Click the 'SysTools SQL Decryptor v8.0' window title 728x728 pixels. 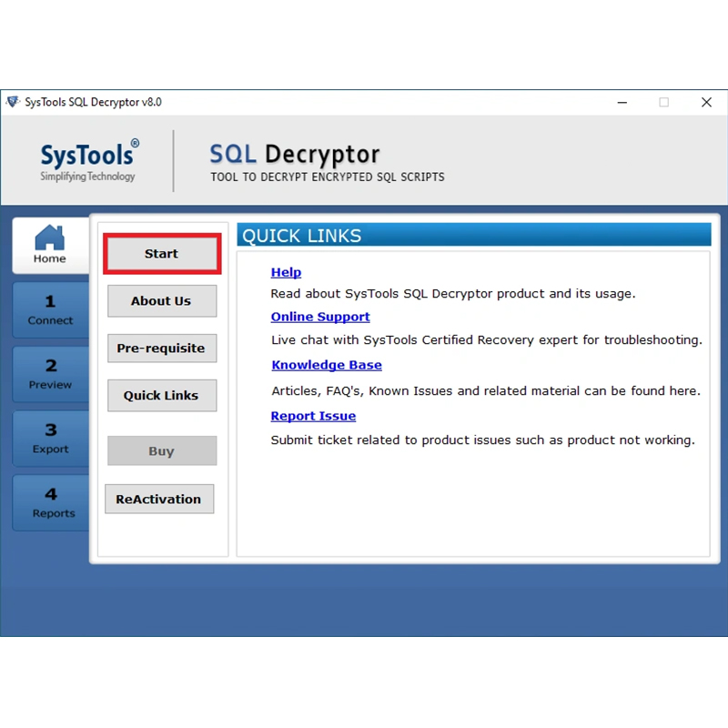point(93,102)
